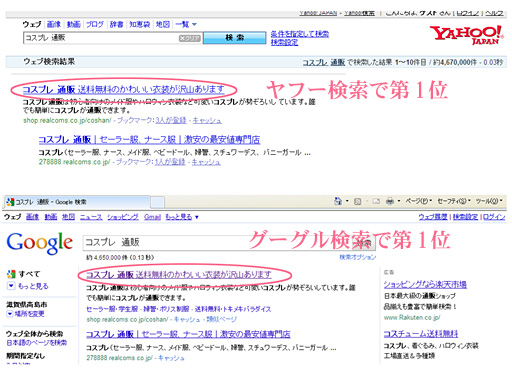Select the Yahoo 地図 search tab
512x378 pixels.
click(163, 24)
